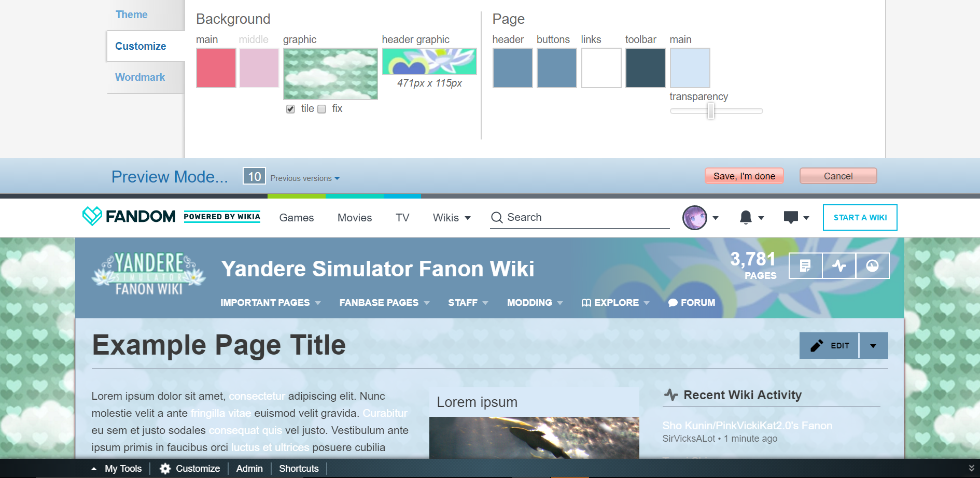Click the SirVicksALot username

pos(689,439)
